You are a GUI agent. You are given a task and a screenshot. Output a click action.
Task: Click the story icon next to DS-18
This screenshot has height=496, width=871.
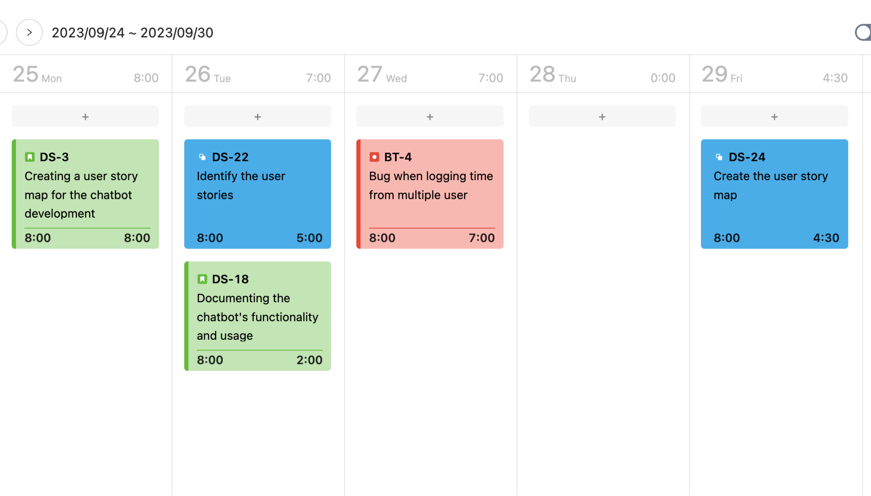(x=202, y=279)
